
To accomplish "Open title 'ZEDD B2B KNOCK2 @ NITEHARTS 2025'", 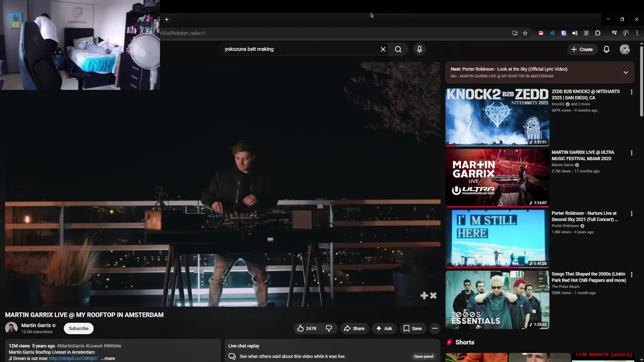I will (x=586, y=95).
